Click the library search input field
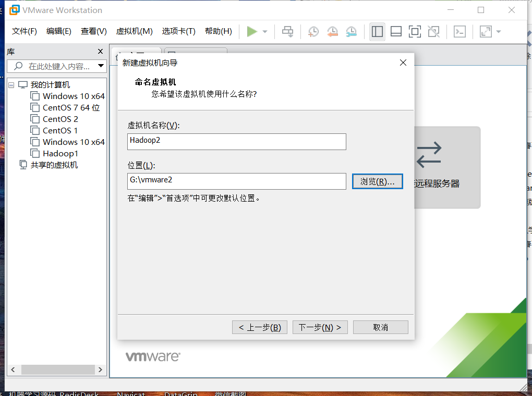This screenshot has height=396, width=532. pyautogui.click(x=58, y=66)
